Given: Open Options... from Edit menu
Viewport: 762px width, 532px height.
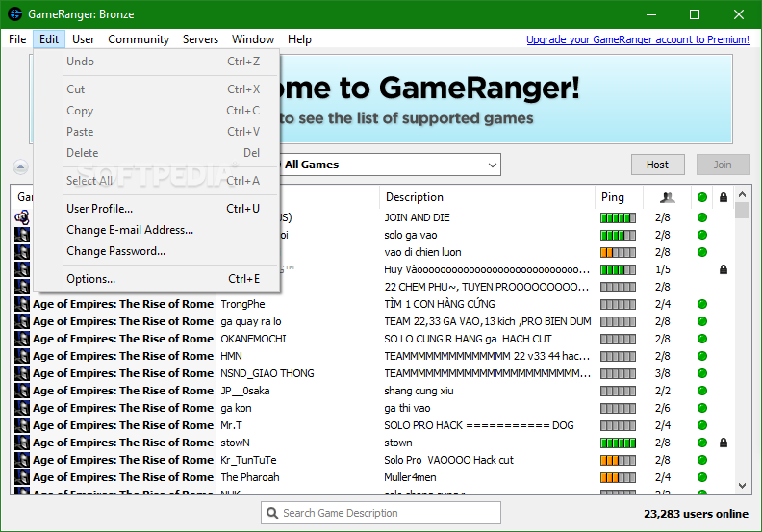Looking at the screenshot, I should pos(157,279).
